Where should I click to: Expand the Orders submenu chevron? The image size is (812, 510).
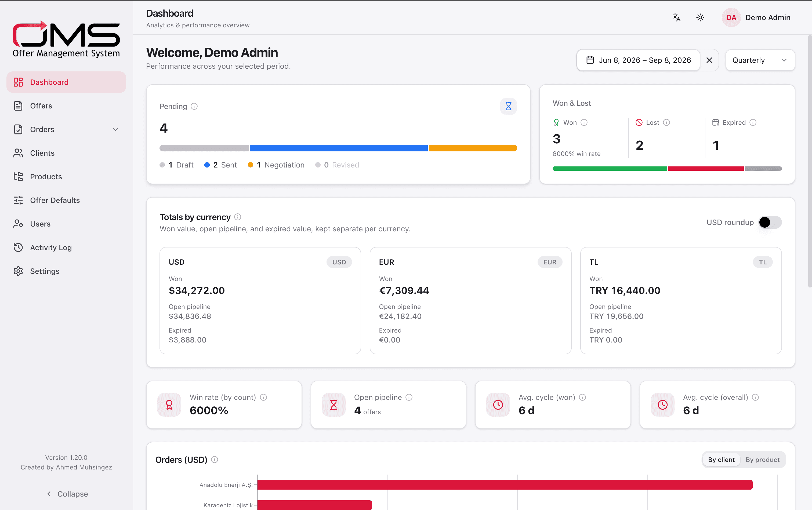click(115, 129)
